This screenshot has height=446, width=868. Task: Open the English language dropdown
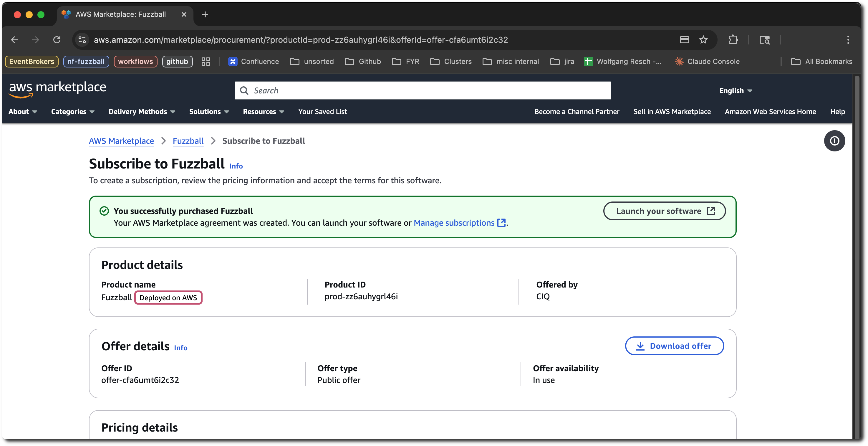[x=736, y=90]
